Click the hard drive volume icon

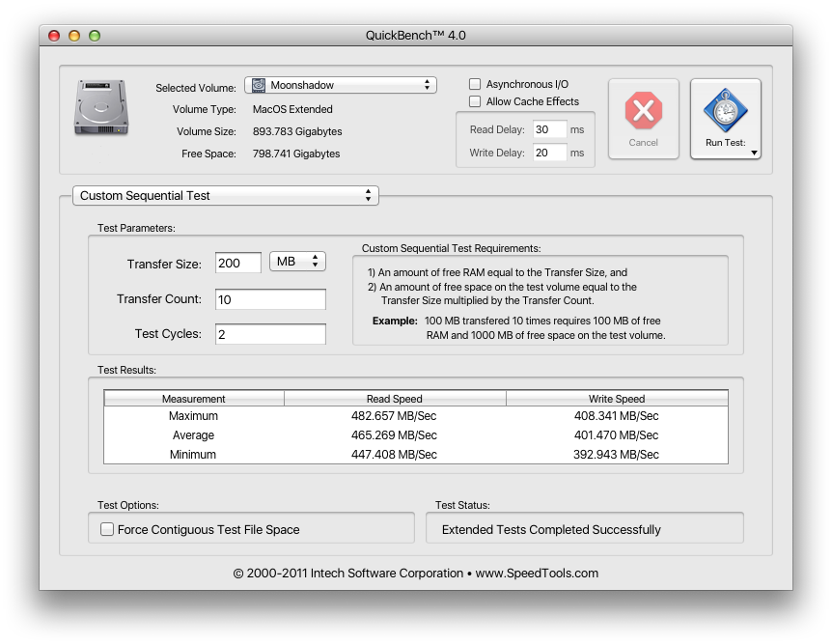(101, 109)
